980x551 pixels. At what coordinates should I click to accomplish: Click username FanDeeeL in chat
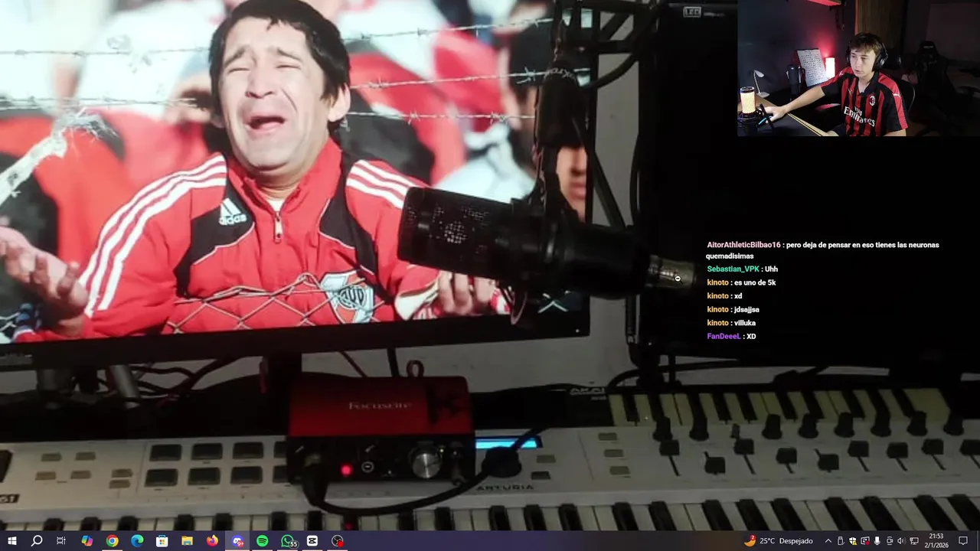pos(724,337)
